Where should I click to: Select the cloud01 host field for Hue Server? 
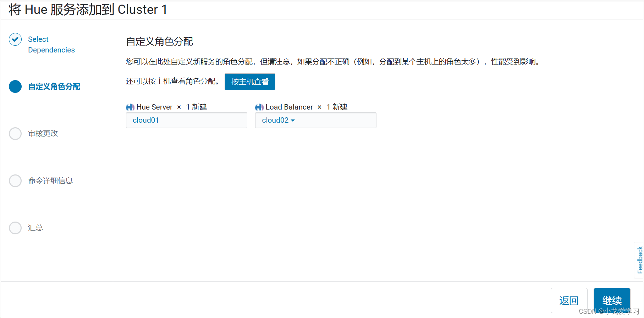pos(187,120)
